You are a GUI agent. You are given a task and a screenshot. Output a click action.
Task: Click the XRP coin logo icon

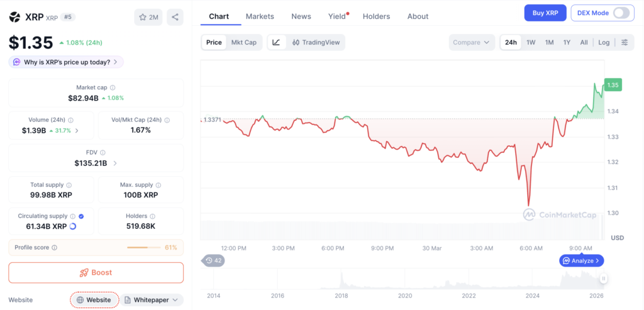point(15,17)
